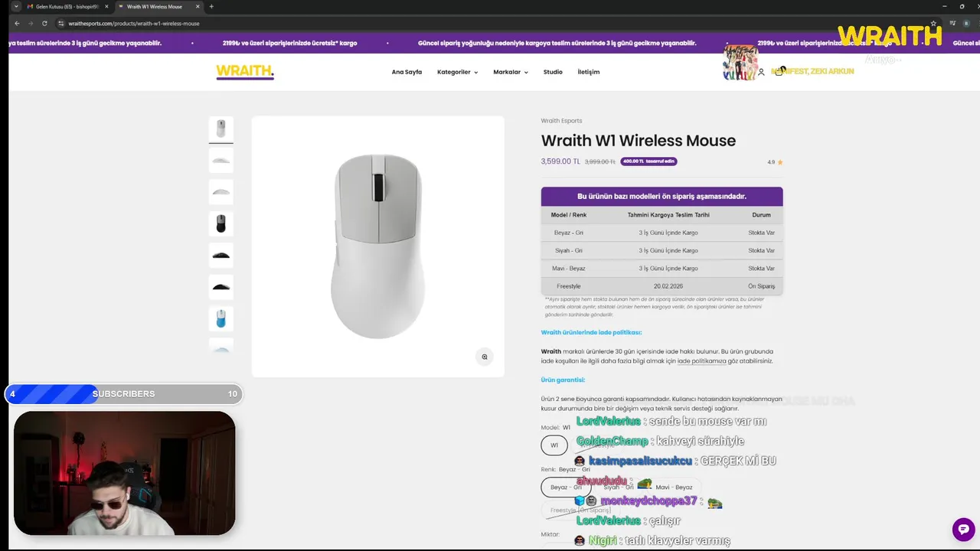Select the third thumbnail, white mouse profile
The image size is (980, 551).
221,191
